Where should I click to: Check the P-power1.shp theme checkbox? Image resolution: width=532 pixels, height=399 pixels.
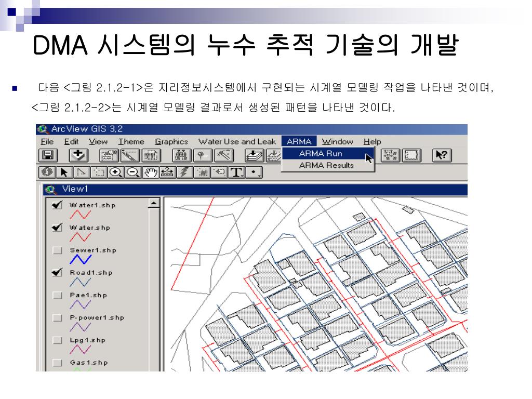tap(57, 318)
